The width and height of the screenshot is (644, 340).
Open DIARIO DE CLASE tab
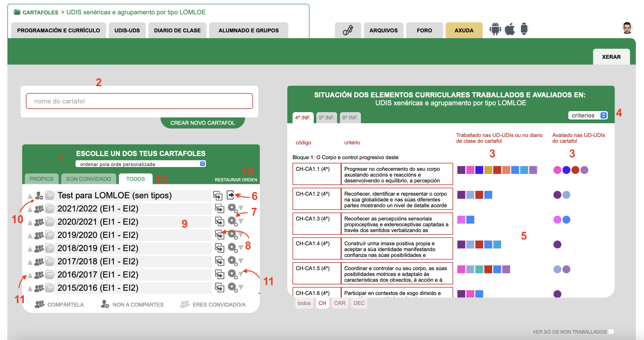pyautogui.click(x=177, y=30)
